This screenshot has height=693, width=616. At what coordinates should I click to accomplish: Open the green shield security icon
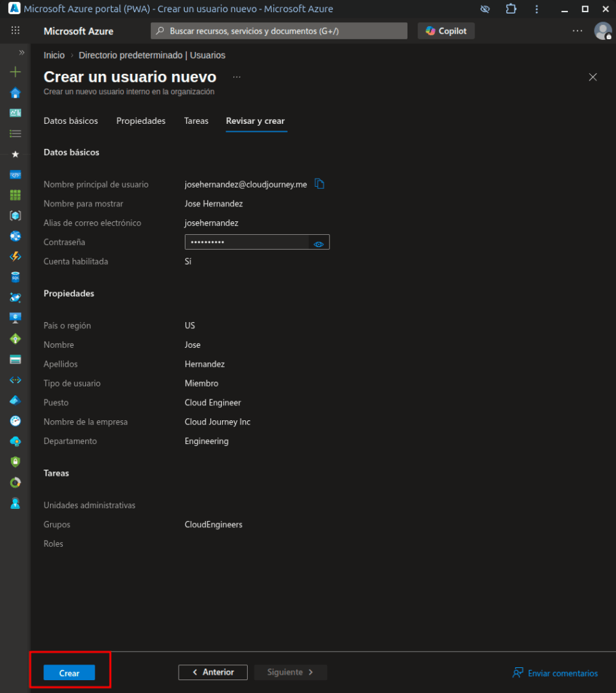15,462
